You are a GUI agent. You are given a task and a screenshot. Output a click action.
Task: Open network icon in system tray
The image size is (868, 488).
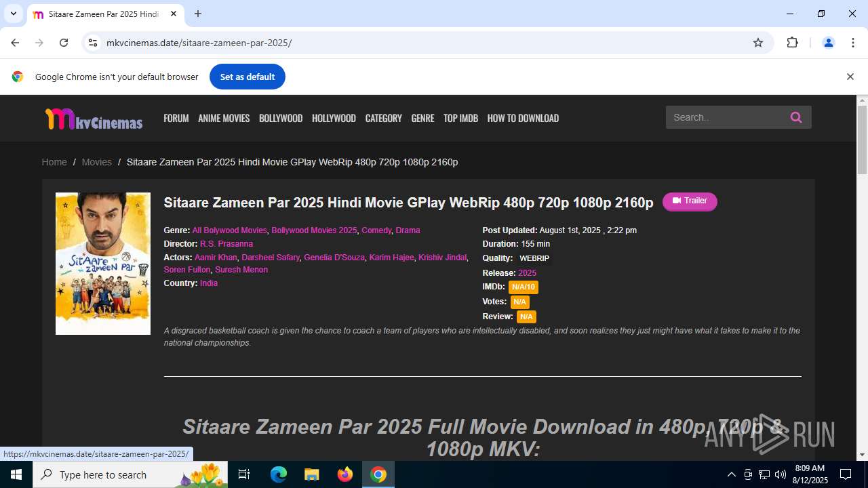pos(764,474)
